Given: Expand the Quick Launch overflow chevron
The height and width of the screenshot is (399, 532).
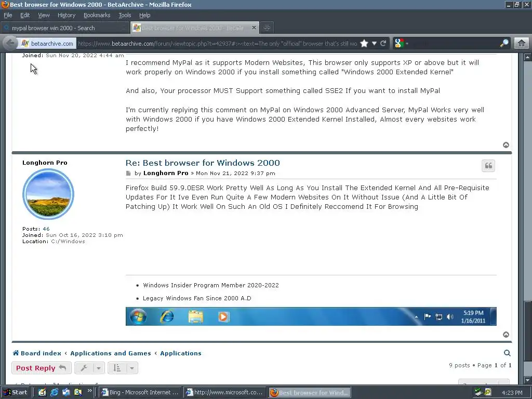Looking at the screenshot, I should point(89,391).
